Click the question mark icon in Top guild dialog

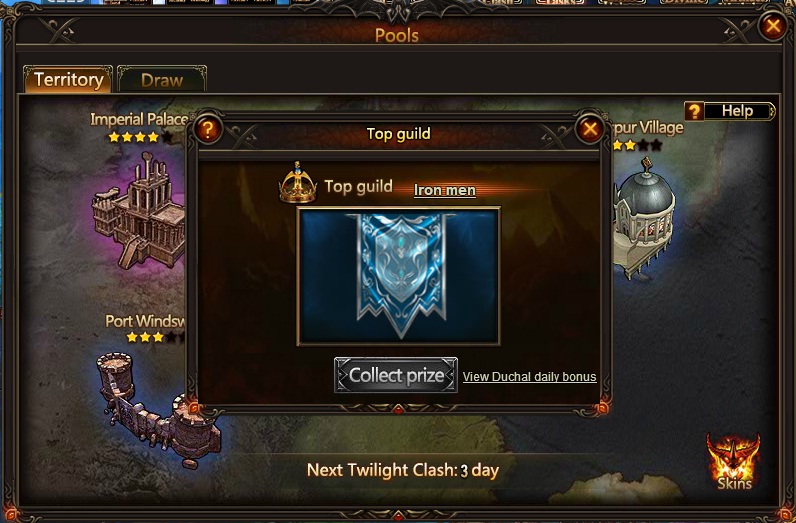pos(207,129)
